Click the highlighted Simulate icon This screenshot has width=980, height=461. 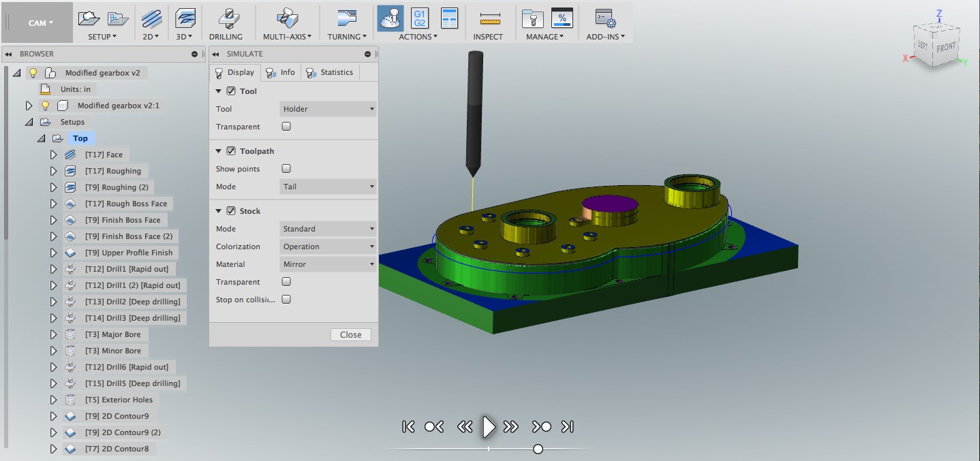coord(390,18)
